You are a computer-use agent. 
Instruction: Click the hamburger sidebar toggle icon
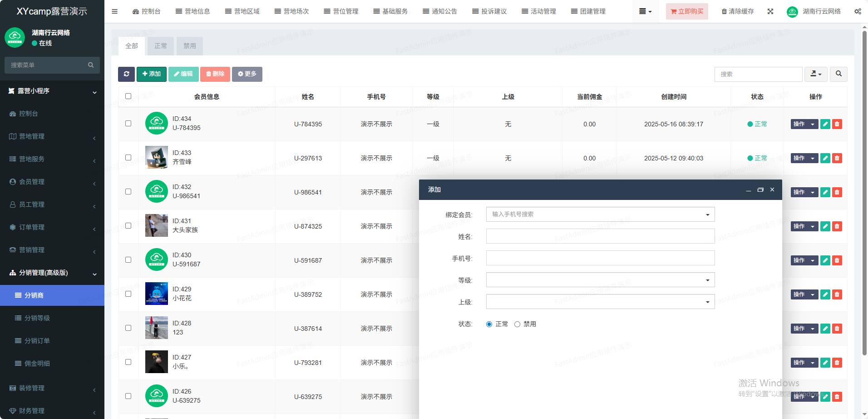click(x=114, y=11)
